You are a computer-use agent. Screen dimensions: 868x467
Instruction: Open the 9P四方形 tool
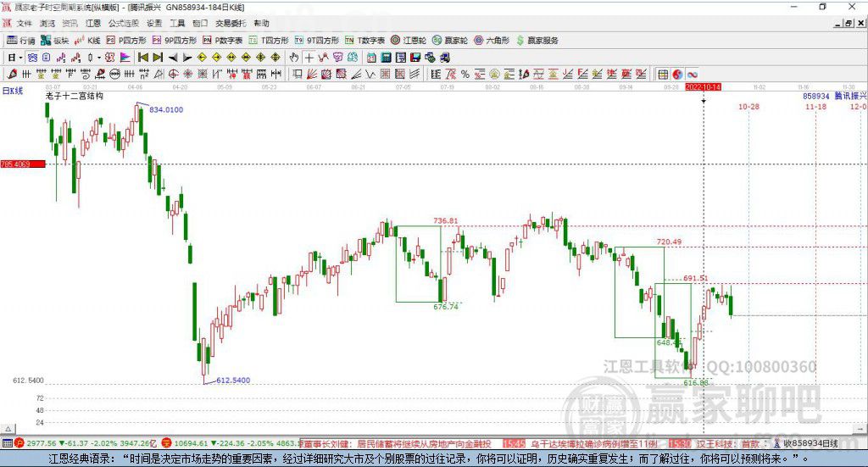[175, 41]
